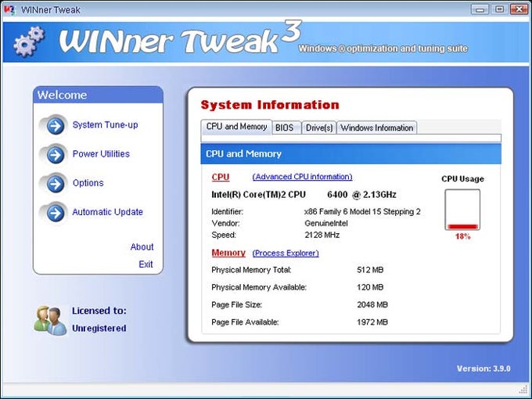Click the Welcome panel header
Image resolution: width=532 pixels, height=399 pixels.
pyautogui.click(x=98, y=95)
